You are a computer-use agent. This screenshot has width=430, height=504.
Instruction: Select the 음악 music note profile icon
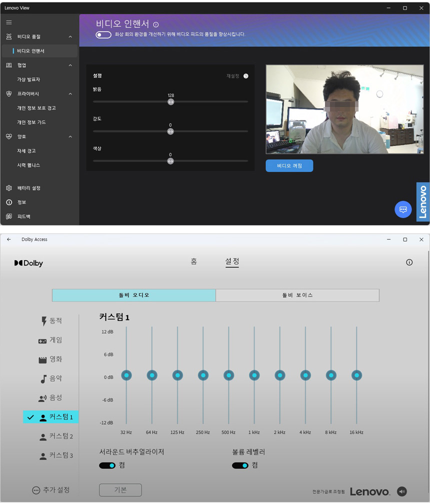[x=43, y=379]
